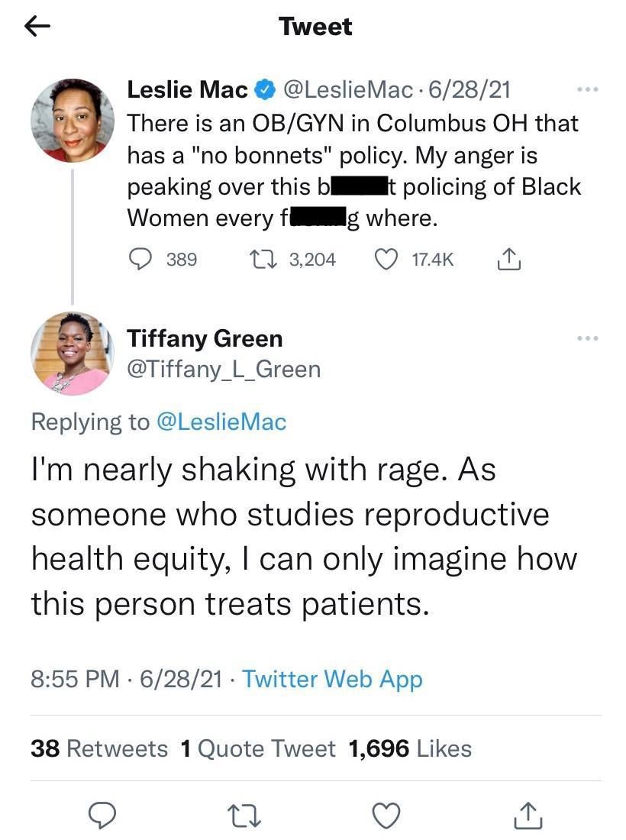Screen dimensions: 626x840
Task: Like Tiffany Green's reply tweet
Action: 387,816
